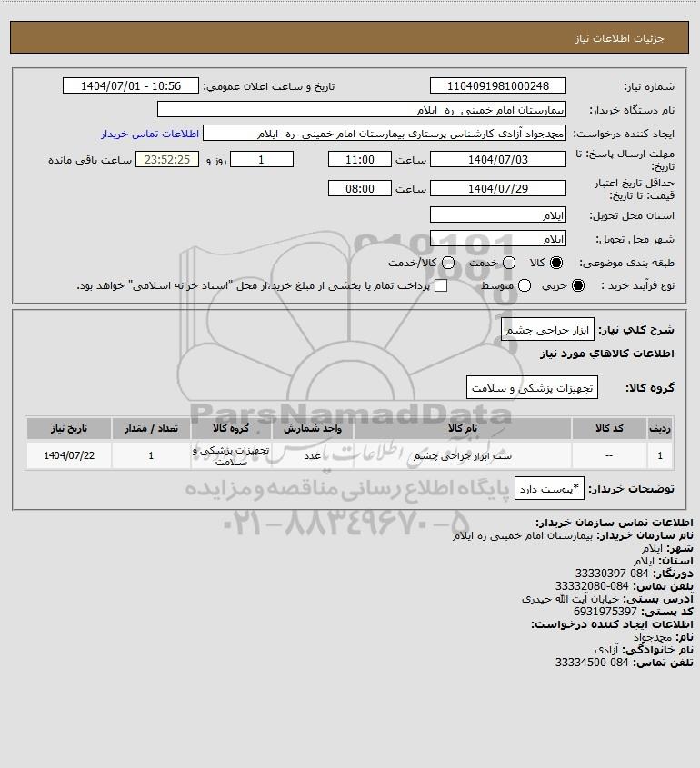
Task: Click the remaining time 23:52:25 countdown field
Action: [167, 160]
